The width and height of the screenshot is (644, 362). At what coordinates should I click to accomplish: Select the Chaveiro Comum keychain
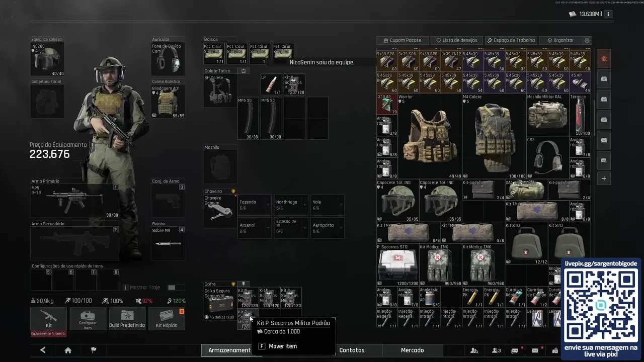pyautogui.click(x=220, y=211)
